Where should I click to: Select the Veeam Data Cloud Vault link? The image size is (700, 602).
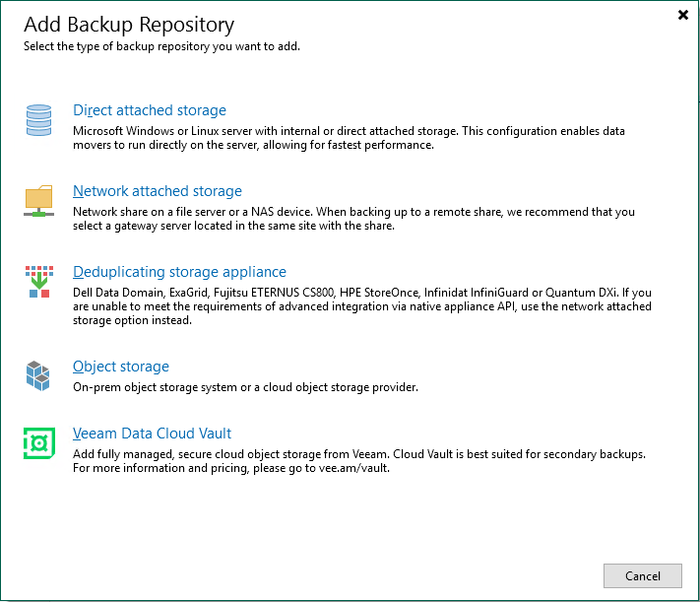153,434
